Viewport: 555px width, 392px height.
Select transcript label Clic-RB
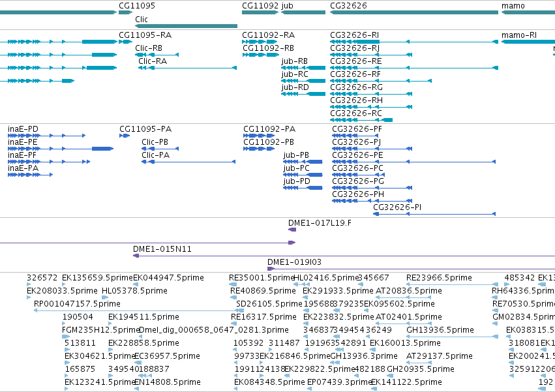point(149,48)
